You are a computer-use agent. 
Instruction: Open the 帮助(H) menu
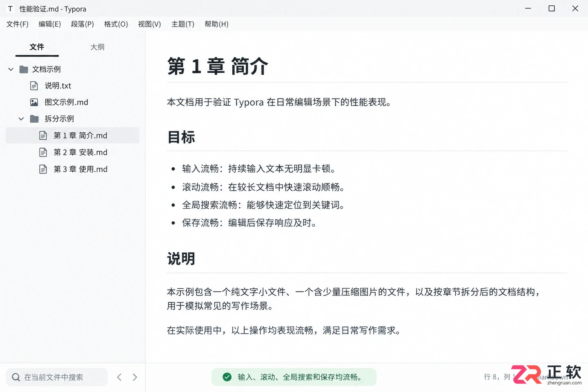pyautogui.click(x=216, y=24)
